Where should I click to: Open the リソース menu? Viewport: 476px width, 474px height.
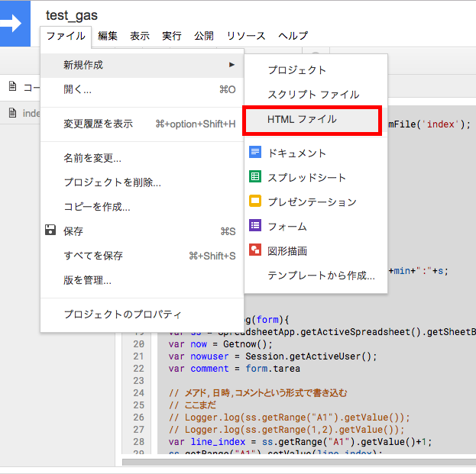pos(246,36)
